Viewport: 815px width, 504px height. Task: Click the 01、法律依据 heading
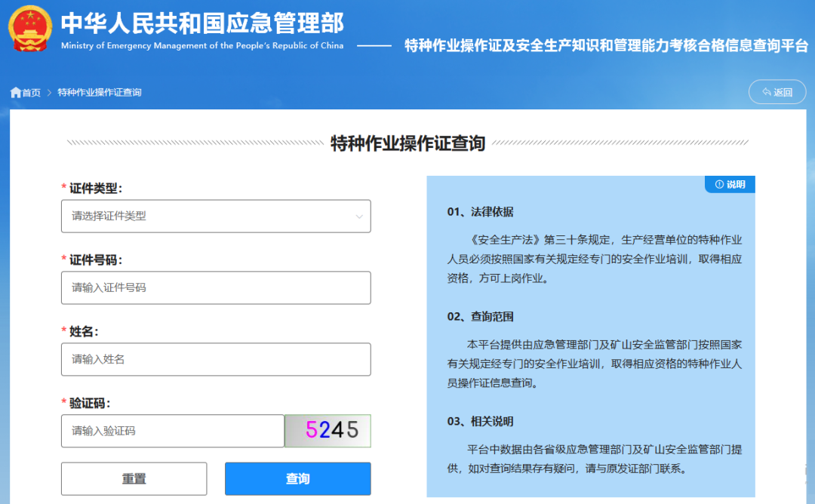click(480, 212)
